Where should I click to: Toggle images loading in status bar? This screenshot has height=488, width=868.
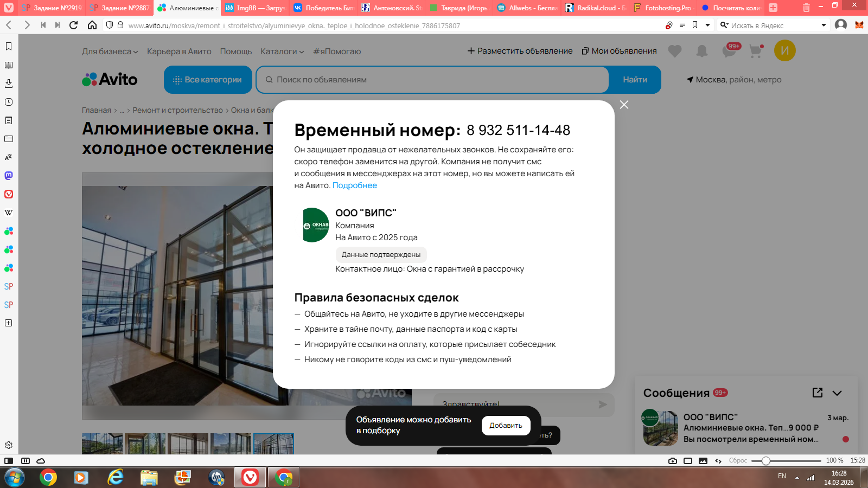click(x=703, y=461)
